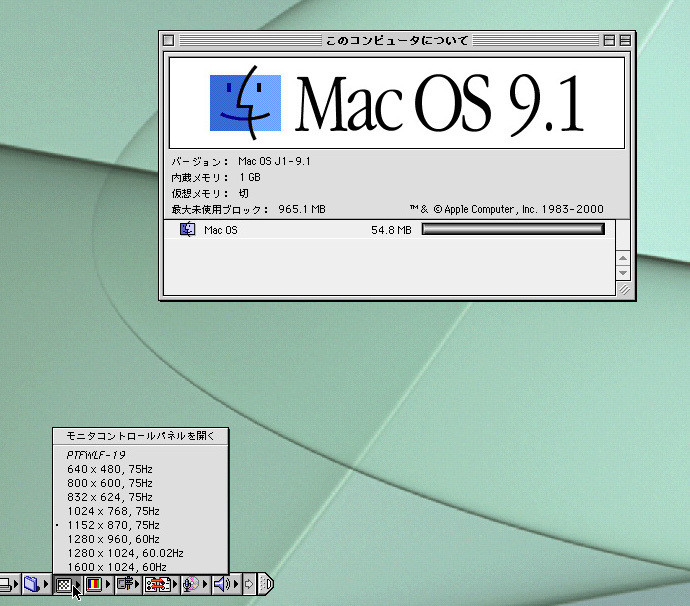Select 1024 x 768, 75Hz resolution

point(140,511)
